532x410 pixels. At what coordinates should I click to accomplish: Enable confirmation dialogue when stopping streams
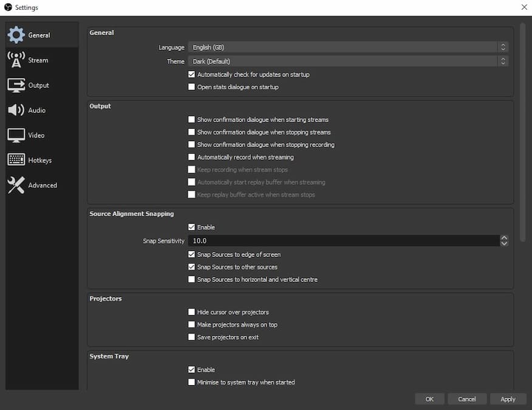point(191,132)
